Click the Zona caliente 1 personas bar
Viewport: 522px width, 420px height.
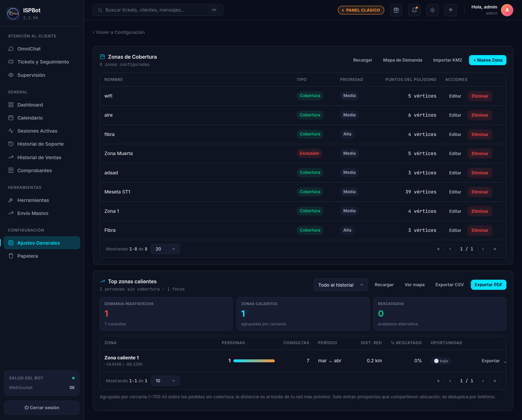[254, 361]
